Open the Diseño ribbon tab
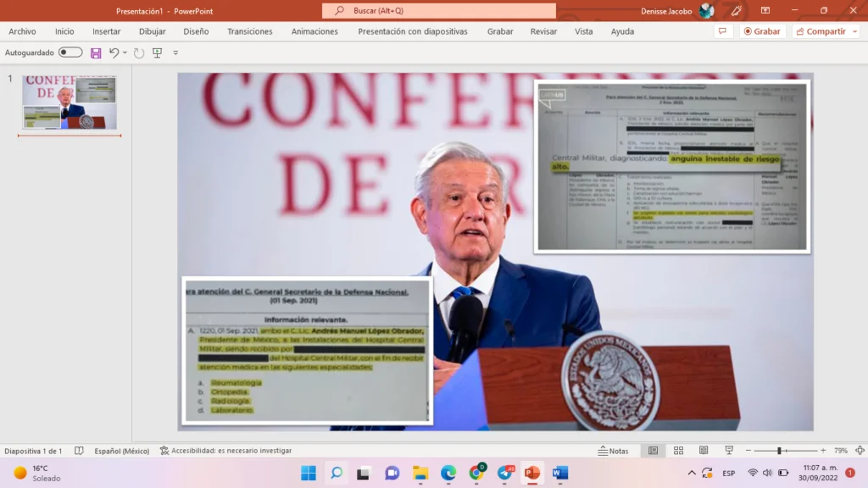868x488 pixels. (196, 31)
